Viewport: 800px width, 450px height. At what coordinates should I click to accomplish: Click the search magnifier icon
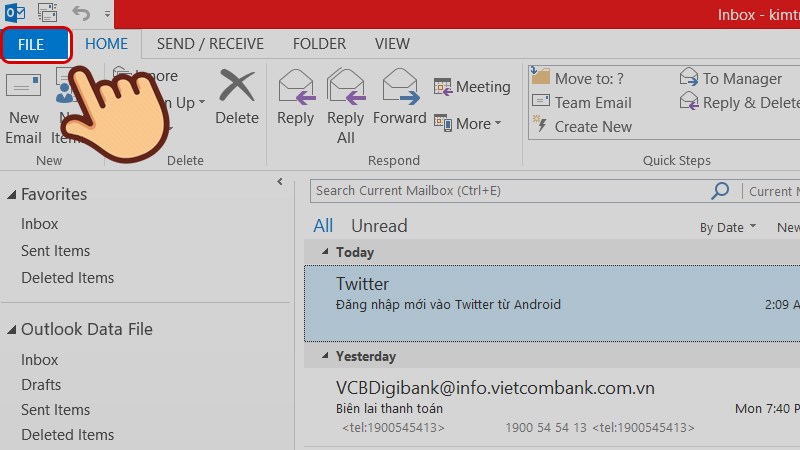pos(720,191)
